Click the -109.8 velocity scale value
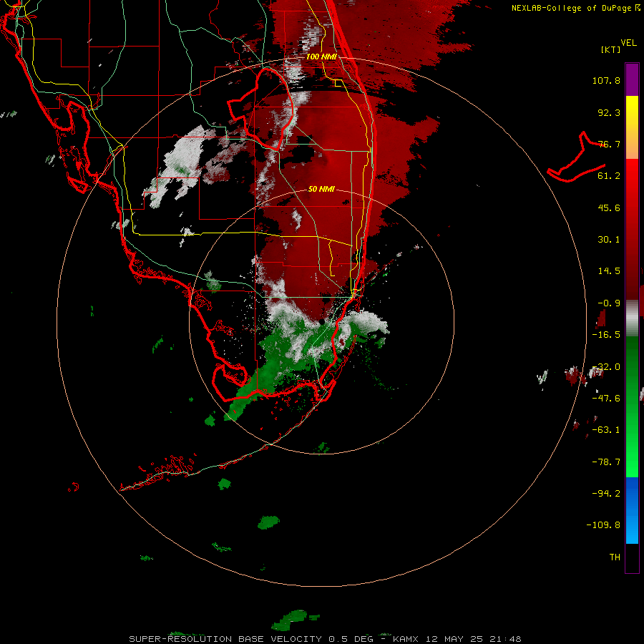Image resolution: width=644 pixels, height=644 pixels. pos(603,525)
